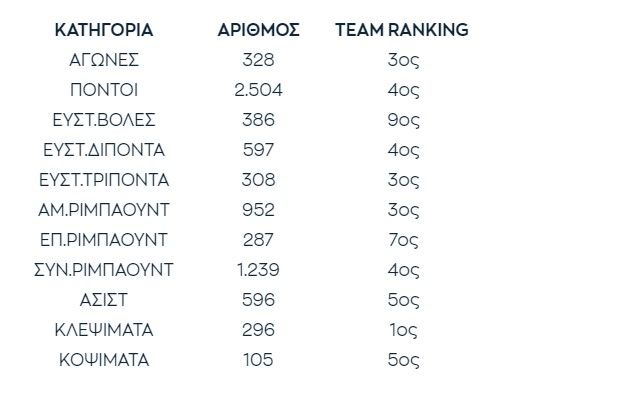Click the 9ος ranking cell
639x406 pixels.
pos(402,120)
